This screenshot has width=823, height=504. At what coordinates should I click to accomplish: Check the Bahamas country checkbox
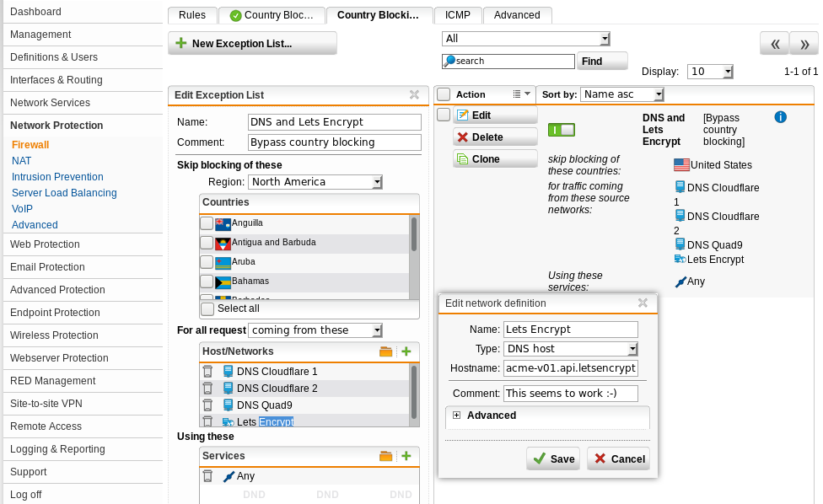click(207, 281)
